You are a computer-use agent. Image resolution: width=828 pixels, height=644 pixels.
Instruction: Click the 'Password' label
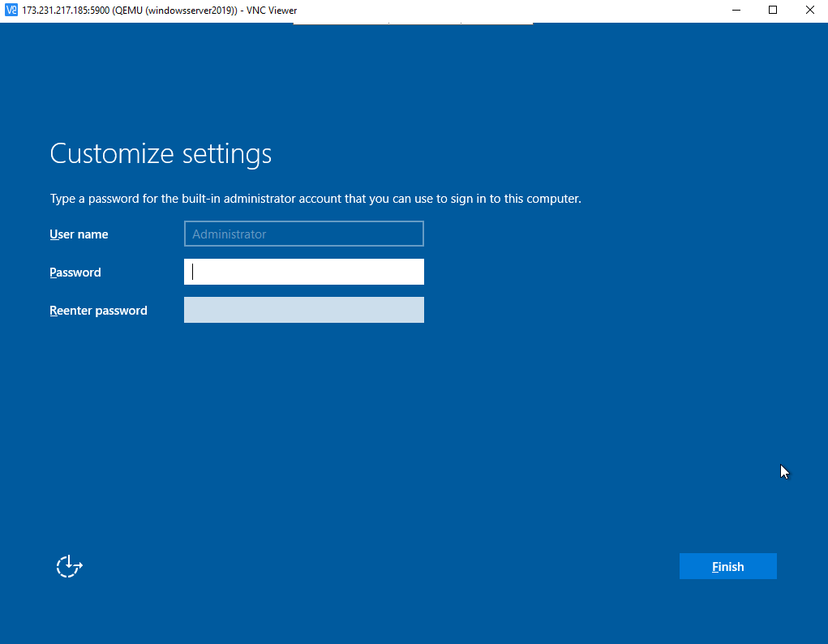pos(75,272)
